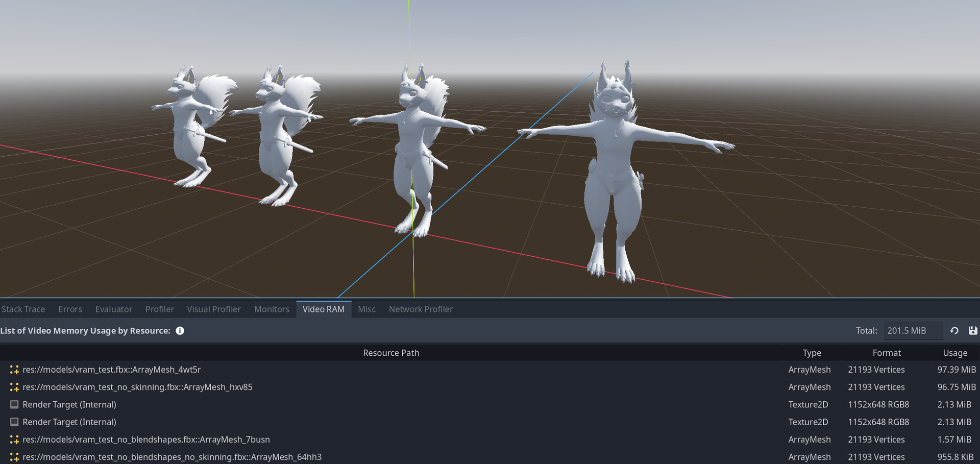Open the Network Profiler tab
Viewport: 980px width, 464px height.
421,309
